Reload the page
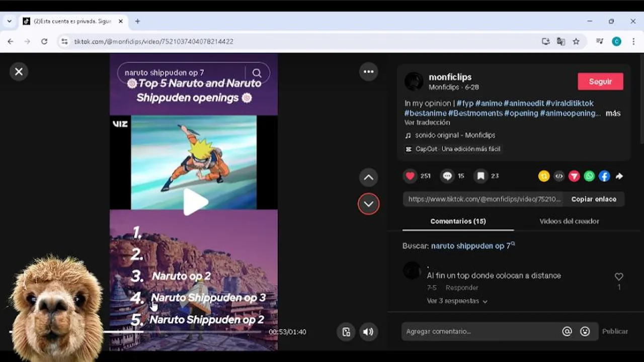The height and width of the screenshot is (362, 644). click(44, 42)
